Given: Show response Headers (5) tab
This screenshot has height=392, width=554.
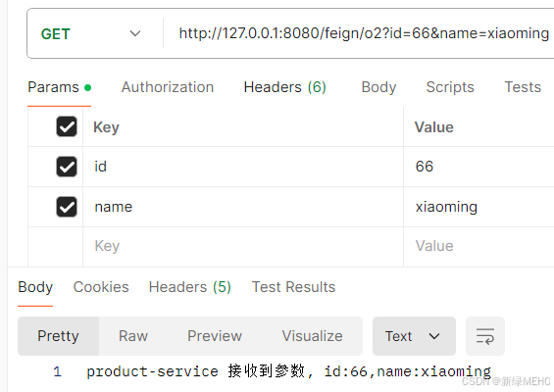Looking at the screenshot, I should [x=189, y=287].
